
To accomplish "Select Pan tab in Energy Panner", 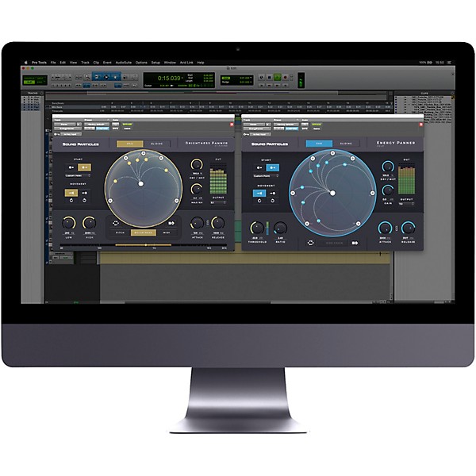I will coord(319,144).
